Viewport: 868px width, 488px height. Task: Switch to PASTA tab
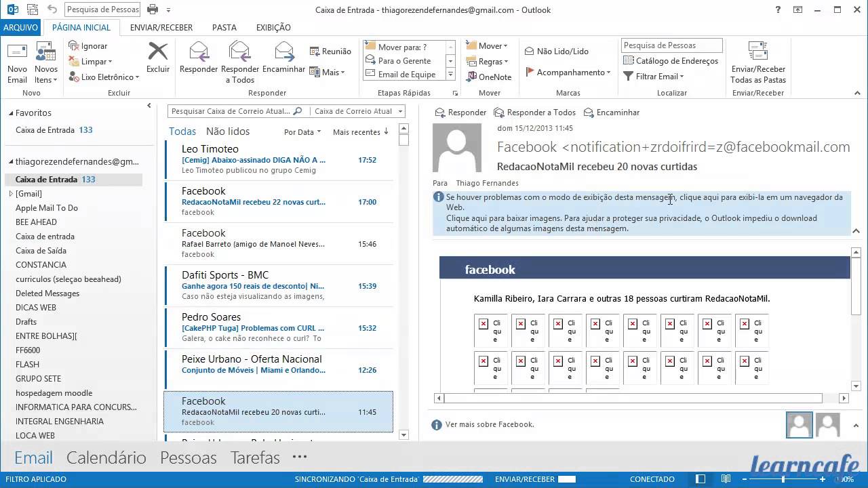coord(224,28)
